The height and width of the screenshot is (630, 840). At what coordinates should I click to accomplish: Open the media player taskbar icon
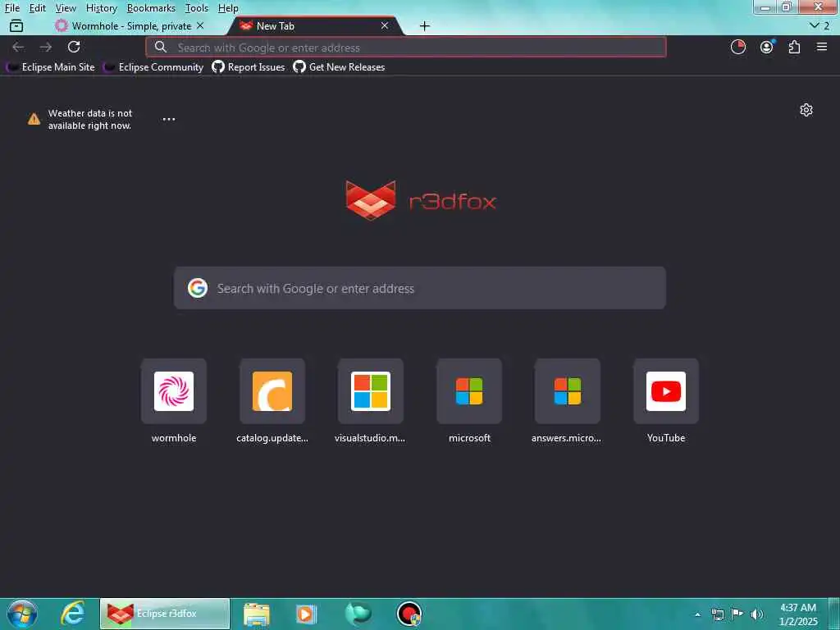tap(307, 614)
